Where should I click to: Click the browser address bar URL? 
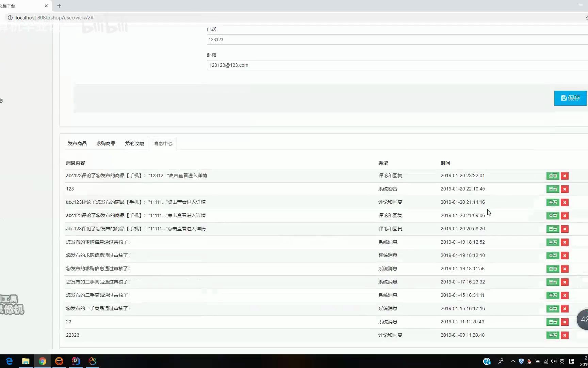pos(54,18)
